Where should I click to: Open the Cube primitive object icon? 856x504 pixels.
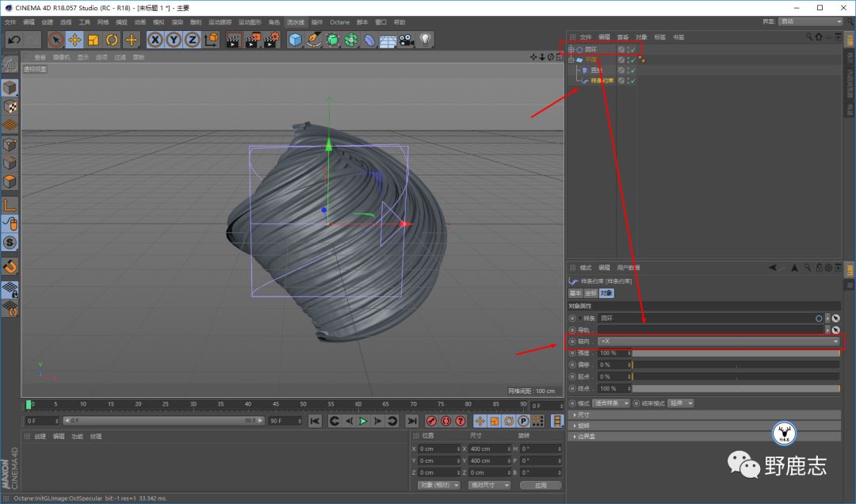coord(296,40)
